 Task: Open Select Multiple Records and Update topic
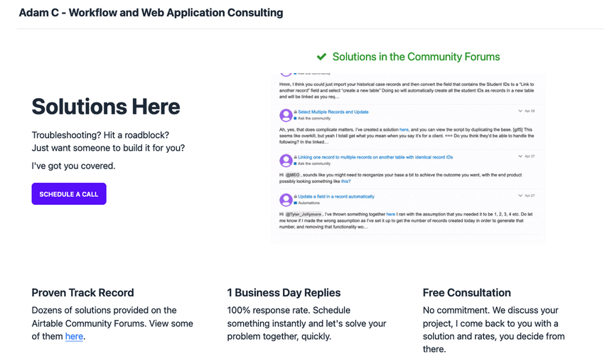coord(333,112)
